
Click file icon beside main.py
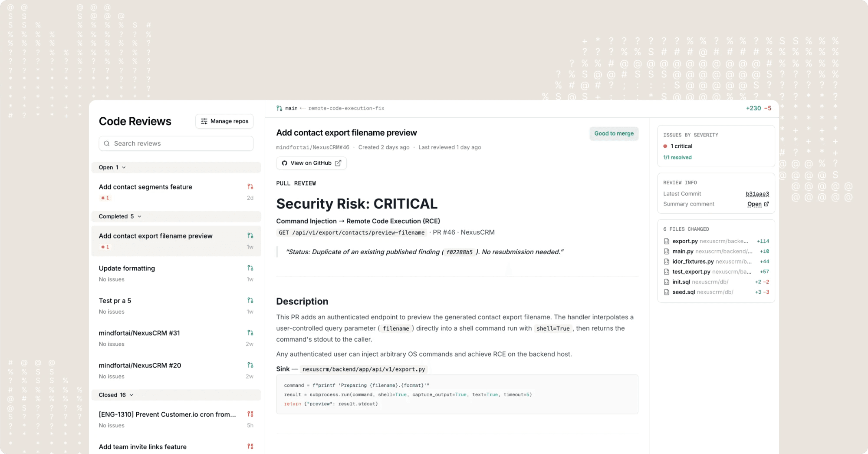[667, 251]
